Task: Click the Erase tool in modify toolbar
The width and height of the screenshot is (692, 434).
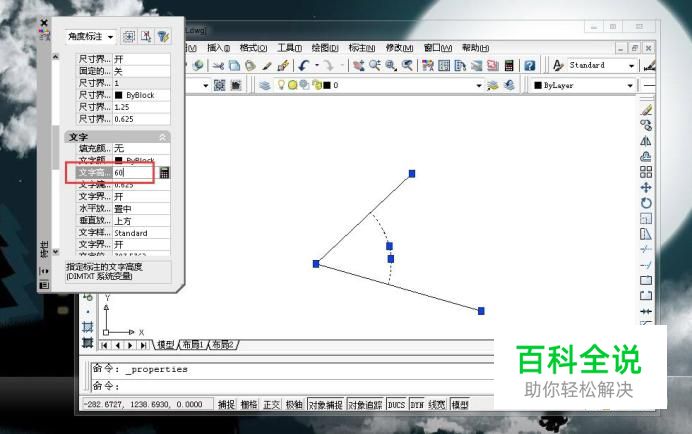Action: pos(646,110)
